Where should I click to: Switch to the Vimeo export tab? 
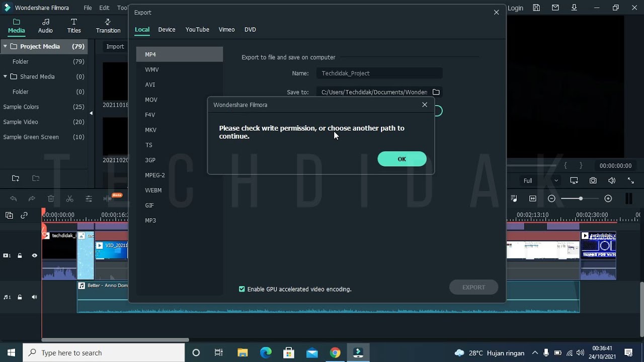(226, 30)
